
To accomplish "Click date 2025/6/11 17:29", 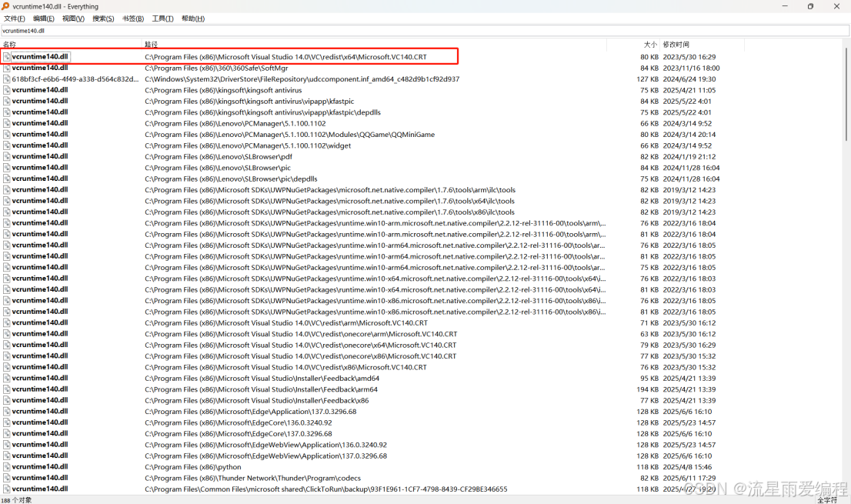I will point(689,478).
